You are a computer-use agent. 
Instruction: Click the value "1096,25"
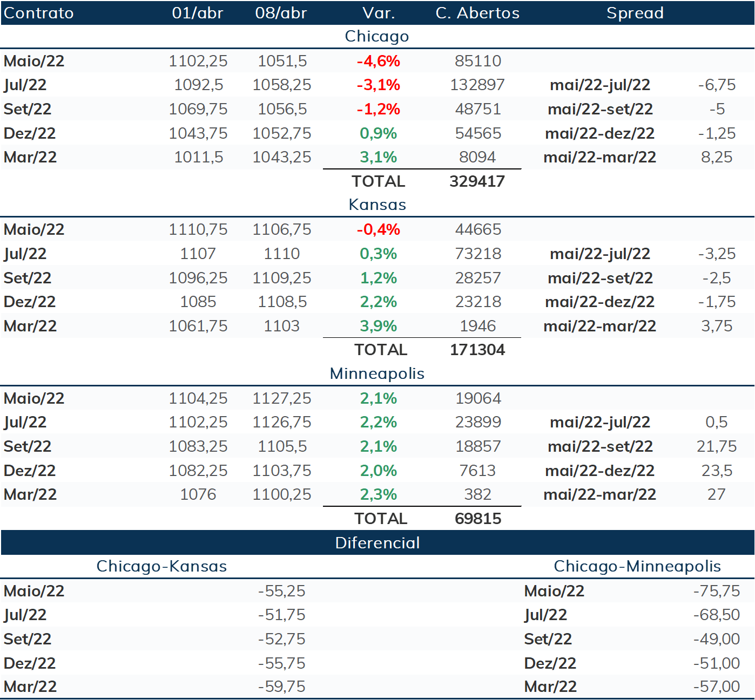coord(198,278)
